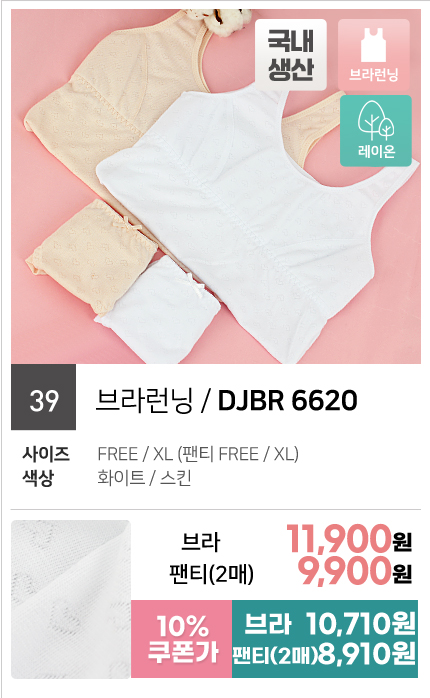Click the beige folded panty in photo
The width and height of the screenshot is (430, 698).
click(91, 254)
